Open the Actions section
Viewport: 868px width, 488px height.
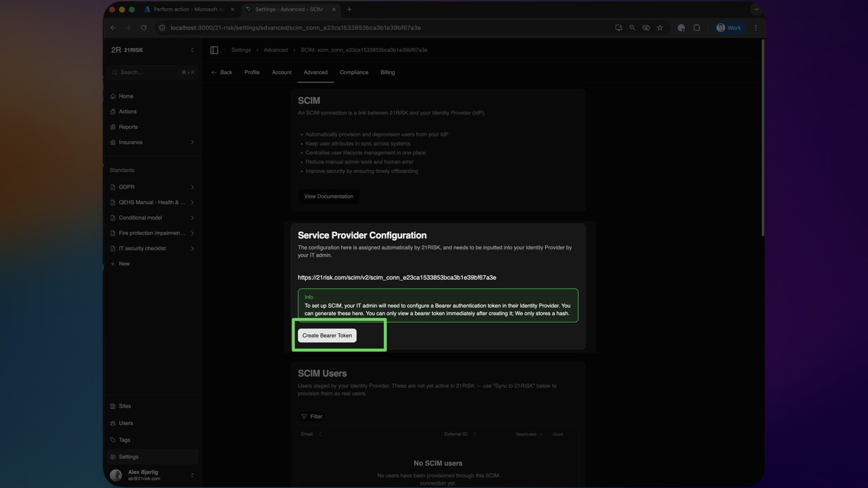click(x=127, y=111)
